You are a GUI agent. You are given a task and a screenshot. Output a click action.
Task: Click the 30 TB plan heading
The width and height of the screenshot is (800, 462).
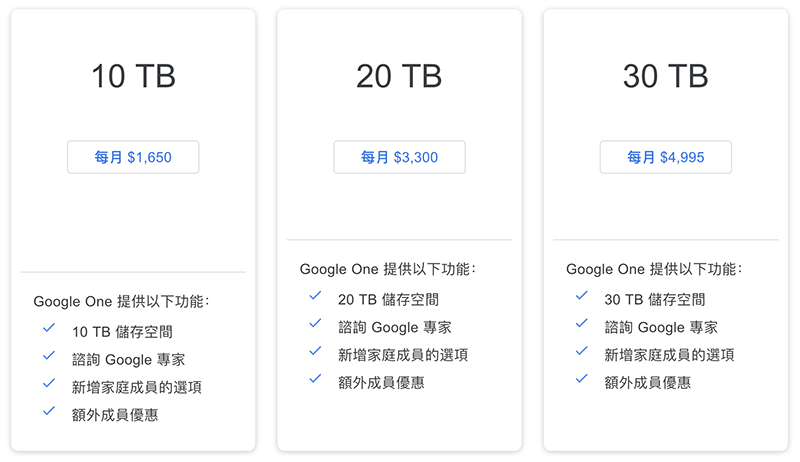(x=665, y=77)
